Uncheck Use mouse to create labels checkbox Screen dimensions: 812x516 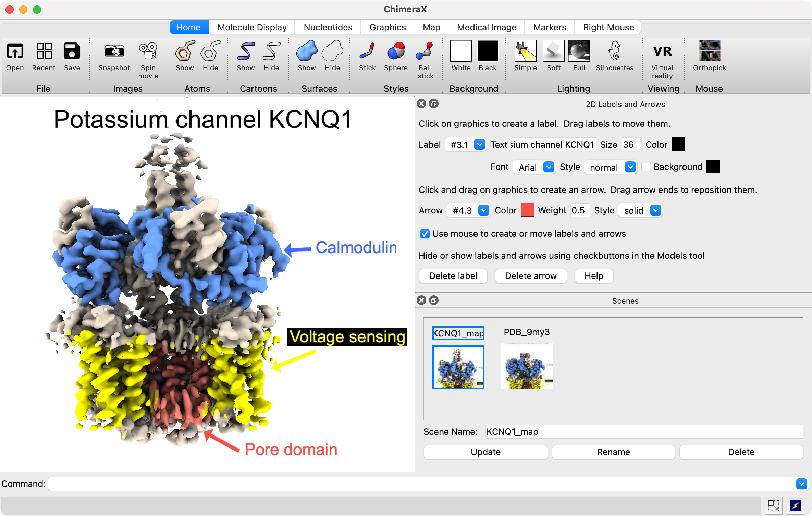(425, 234)
